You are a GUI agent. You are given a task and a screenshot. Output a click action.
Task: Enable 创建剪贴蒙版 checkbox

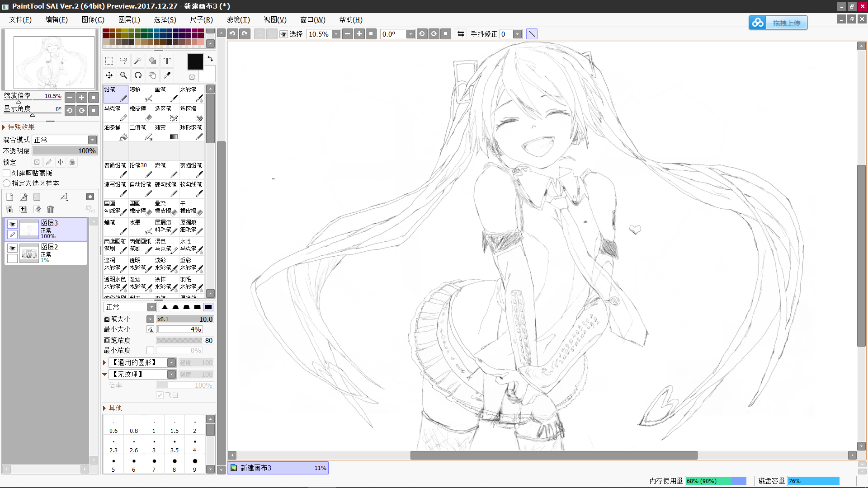point(7,174)
